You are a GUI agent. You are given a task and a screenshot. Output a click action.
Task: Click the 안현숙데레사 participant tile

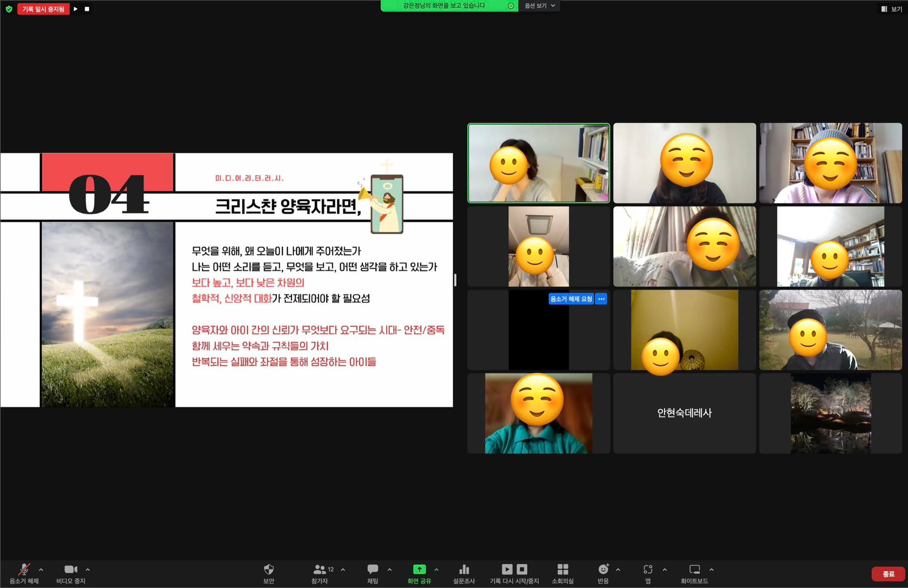684,413
